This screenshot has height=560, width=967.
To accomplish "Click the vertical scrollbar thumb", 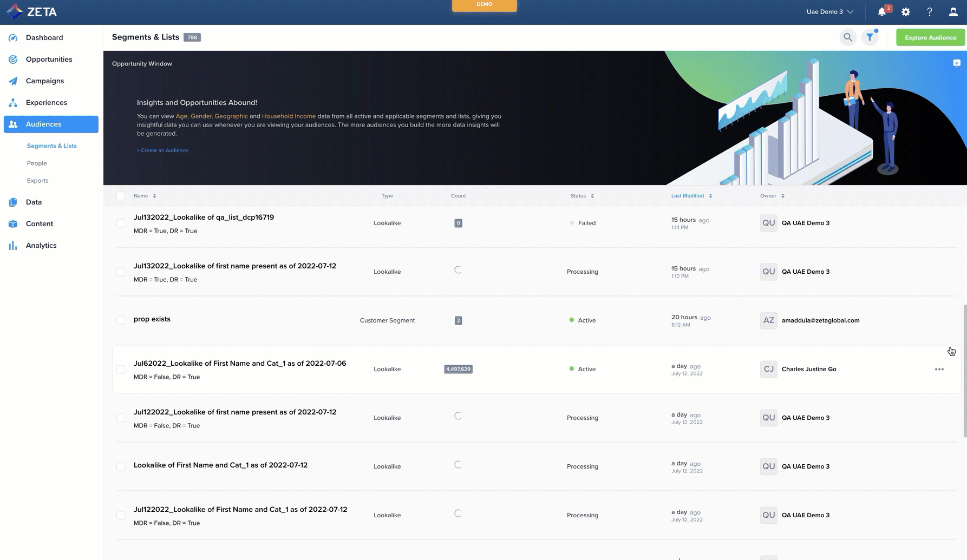I will (x=964, y=371).
